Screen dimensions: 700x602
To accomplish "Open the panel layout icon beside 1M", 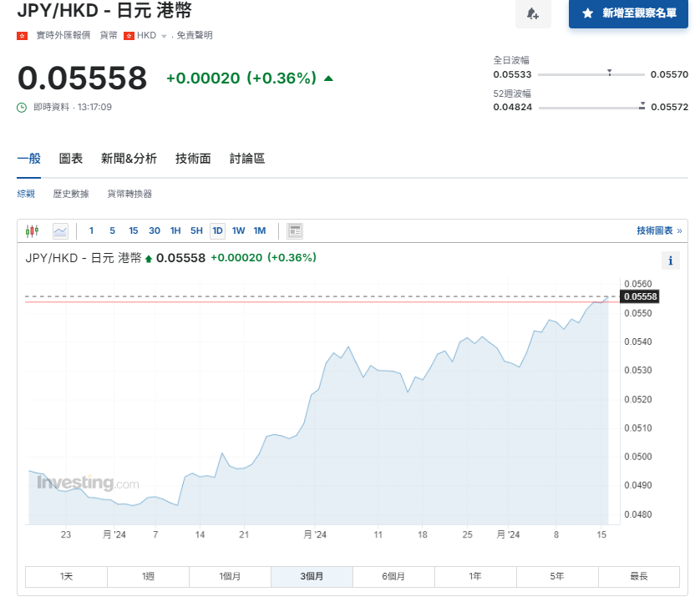I will tap(294, 230).
